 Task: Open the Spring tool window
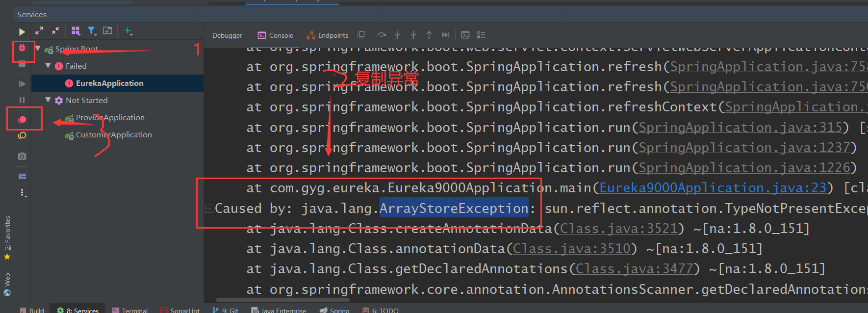pos(334,310)
